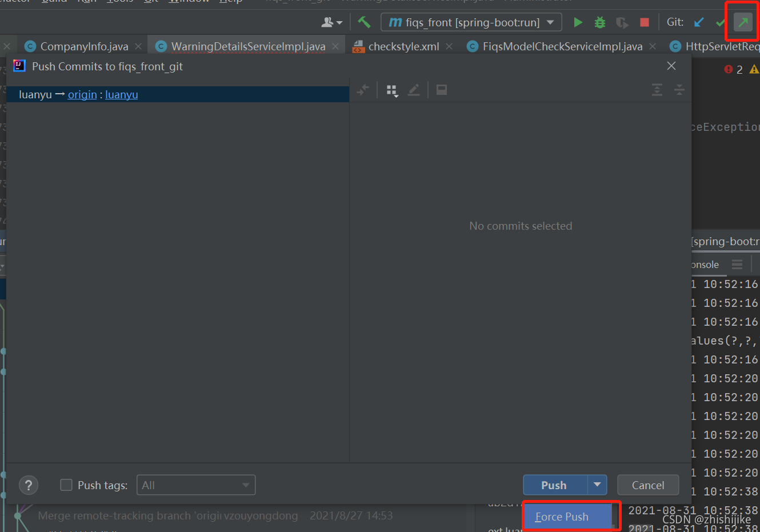Viewport: 760px width, 532px height.
Task: Click the show diff arrows icon in dialog
Action: [x=363, y=90]
